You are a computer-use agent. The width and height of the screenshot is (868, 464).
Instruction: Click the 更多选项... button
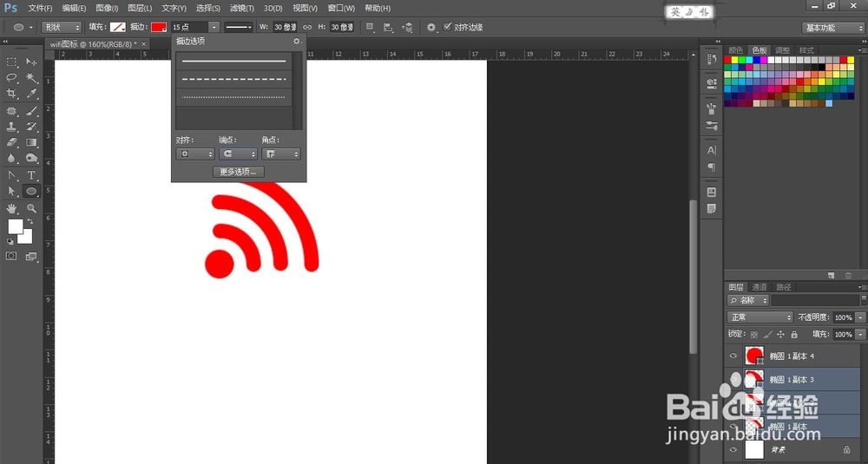point(238,172)
